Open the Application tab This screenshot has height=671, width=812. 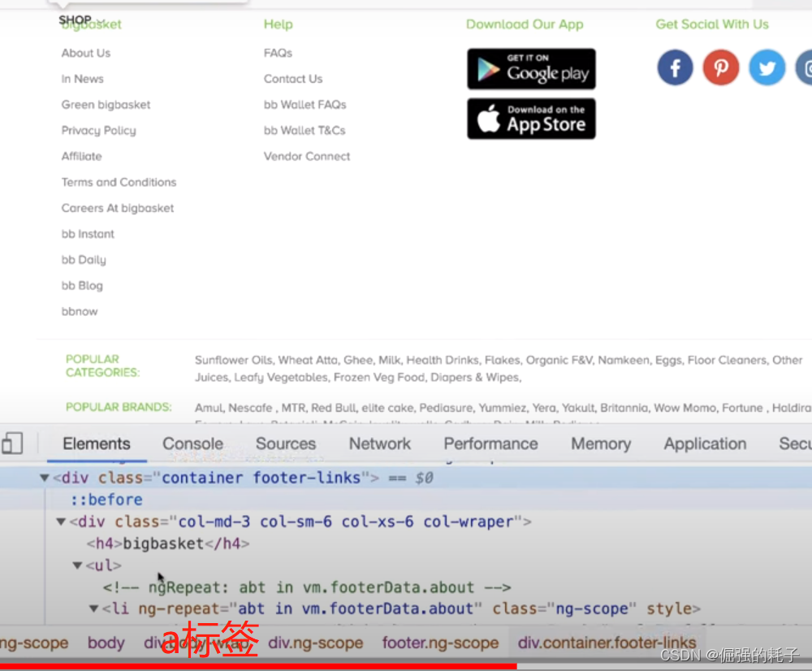pyautogui.click(x=705, y=444)
